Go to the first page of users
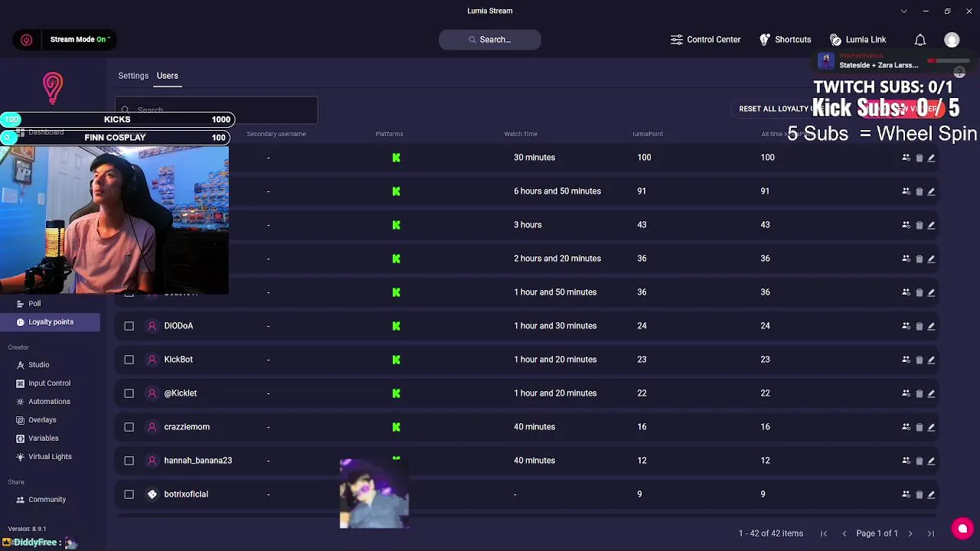 coord(824,533)
